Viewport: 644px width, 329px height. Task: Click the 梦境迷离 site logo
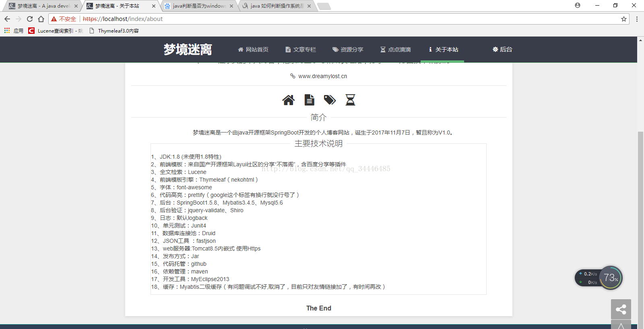pos(188,50)
